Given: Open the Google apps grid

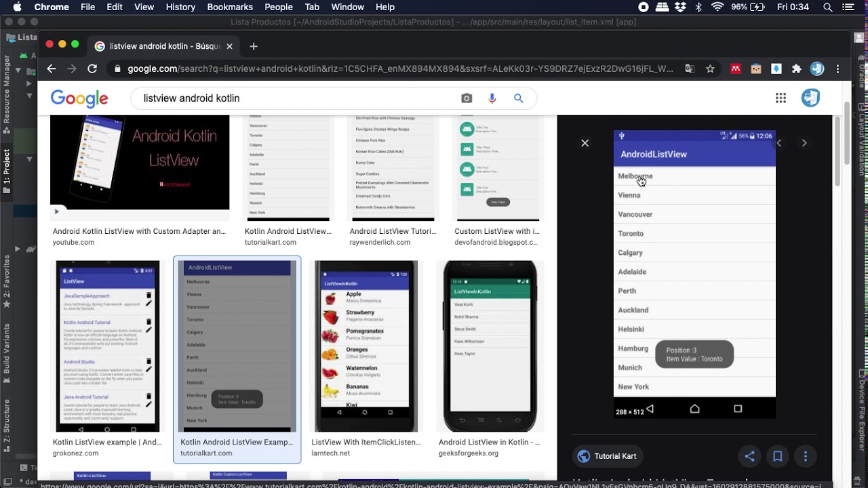Looking at the screenshot, I should (x=781, y=98).
